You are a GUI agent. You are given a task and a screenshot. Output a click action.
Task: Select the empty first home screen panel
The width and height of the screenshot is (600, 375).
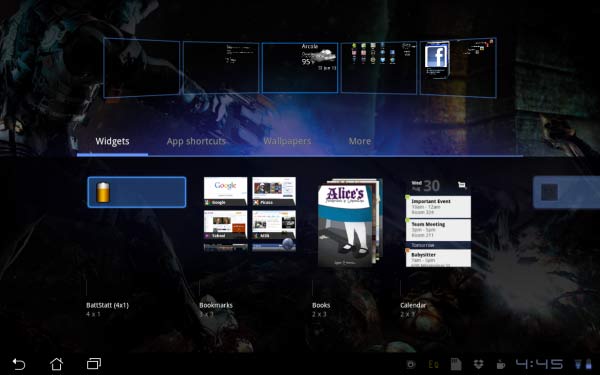pyautogui.click(x=142, y=67)
